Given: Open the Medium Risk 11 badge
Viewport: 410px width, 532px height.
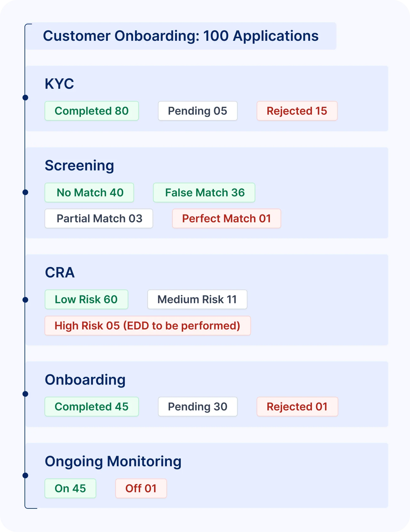Looking at the screenshot, I should (x=197, y=299).
